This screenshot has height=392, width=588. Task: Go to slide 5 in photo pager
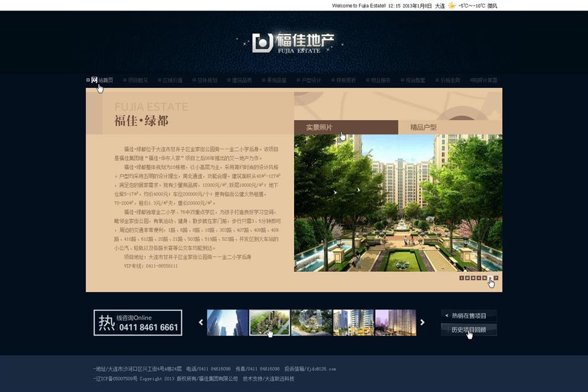[485, 278]
